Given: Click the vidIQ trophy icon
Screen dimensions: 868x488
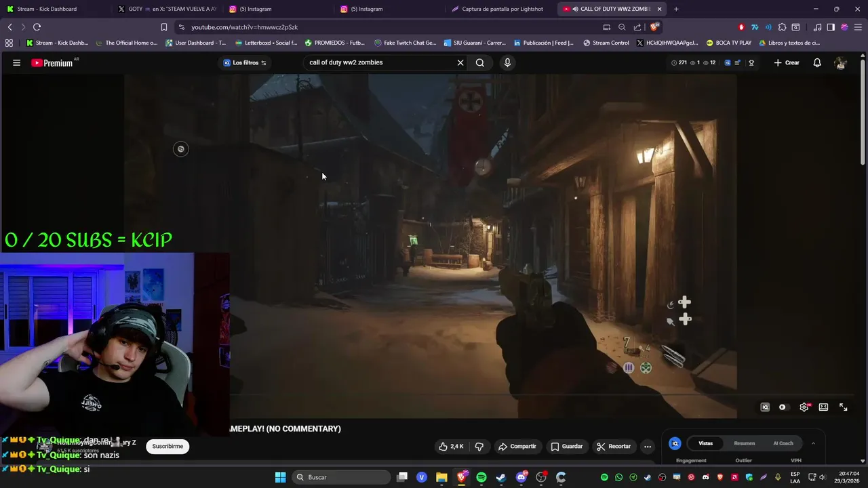Looking at the screenshot, I should coord(751,62).
